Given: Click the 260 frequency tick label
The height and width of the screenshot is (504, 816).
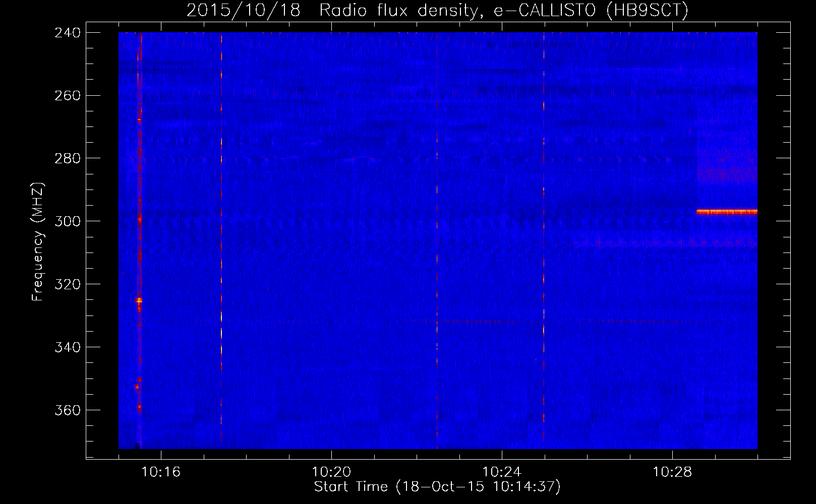Looking at the screenshot, I should pyautogui.click(x=67, y=95).
